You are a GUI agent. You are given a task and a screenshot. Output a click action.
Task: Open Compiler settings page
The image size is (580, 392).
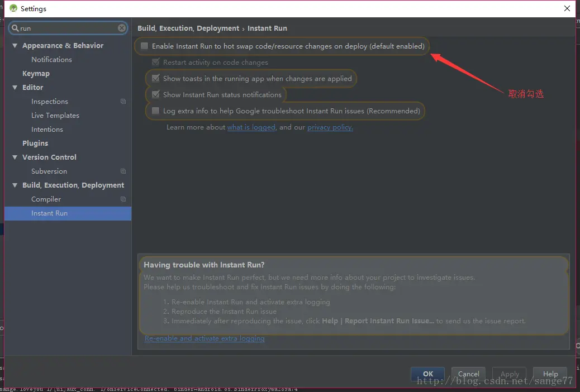click(46, 199)
